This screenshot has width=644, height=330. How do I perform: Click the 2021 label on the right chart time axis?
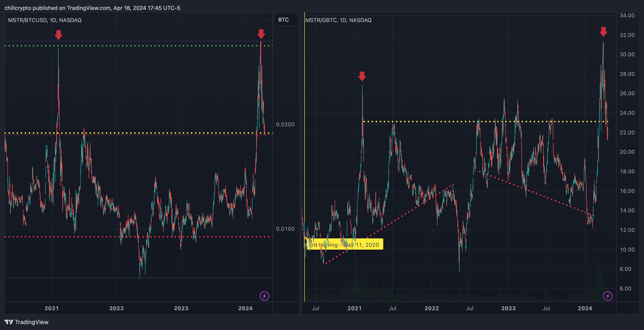coord(354,308)
